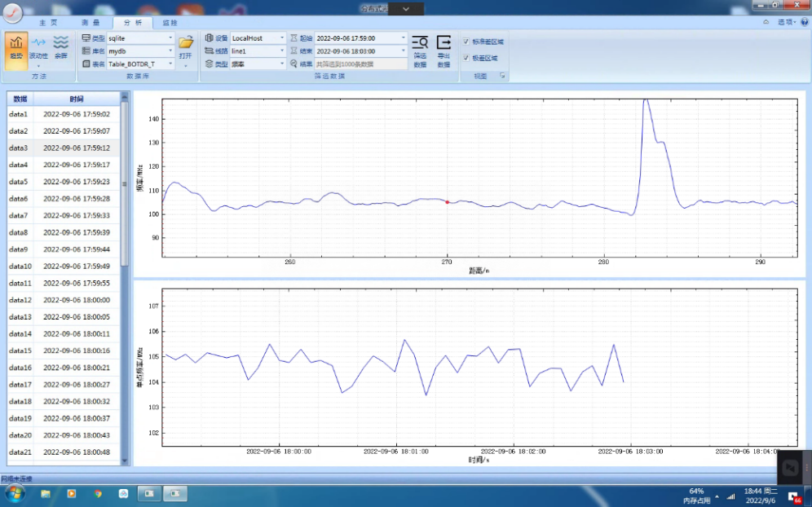Toggle the 极差区域 checkbox
The width and height of the screenshot is (812, 507).
[466, 58]
